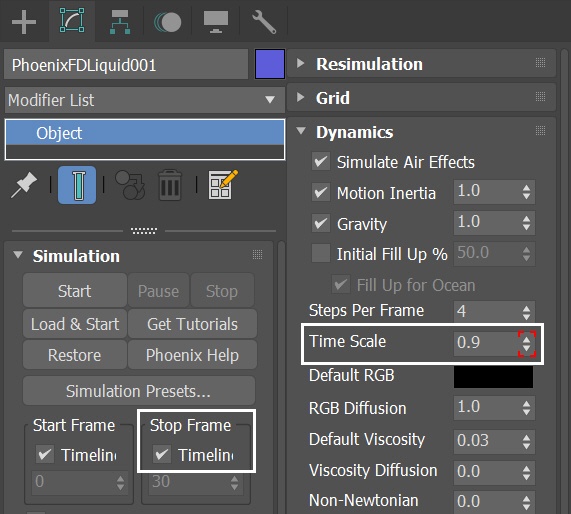Switch to the Modify panel icon

[x=72, y=21]
